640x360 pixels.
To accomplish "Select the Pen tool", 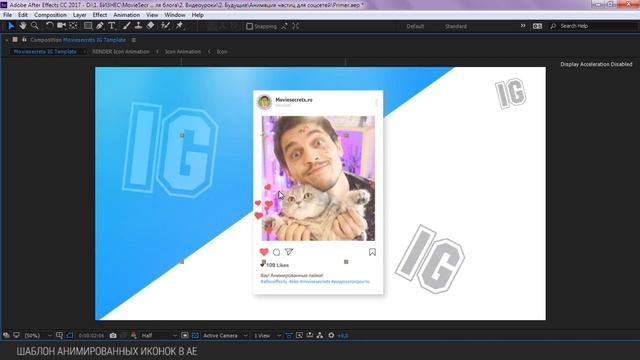I will tap(100, 26).
